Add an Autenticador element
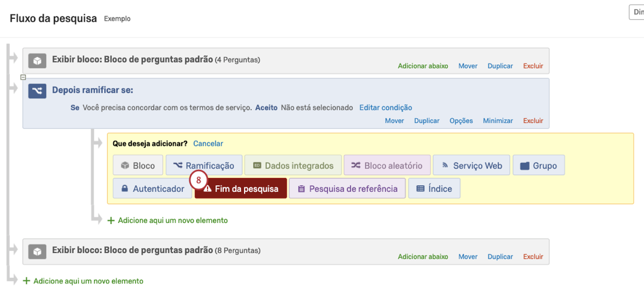 point(153,189)
